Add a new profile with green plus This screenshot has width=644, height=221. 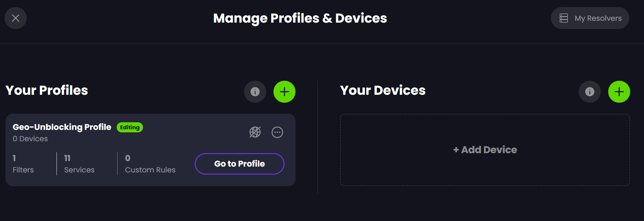pos(284,92)
